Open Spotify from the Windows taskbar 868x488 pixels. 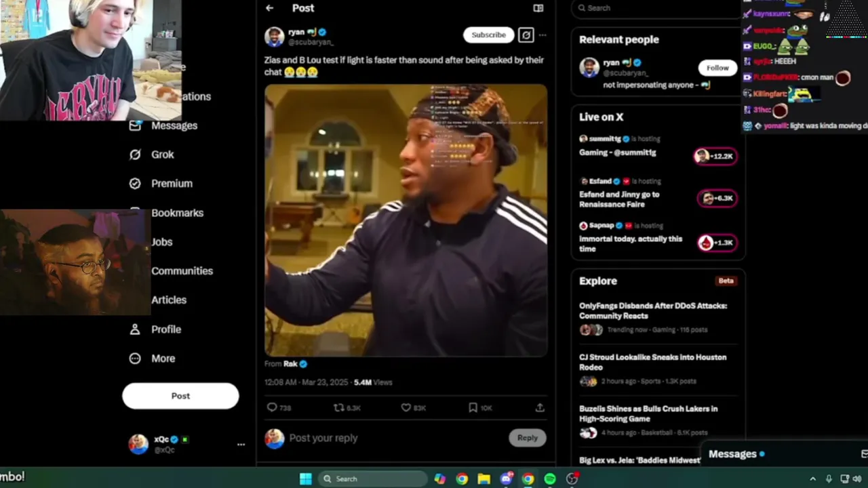[x=550, y=479]
